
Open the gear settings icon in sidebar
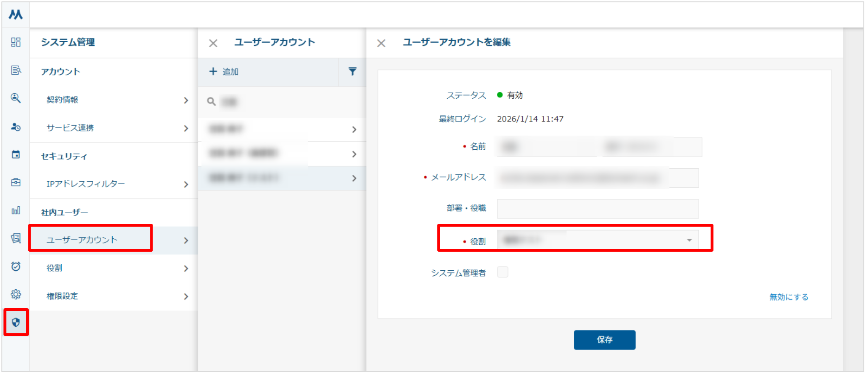pos(16,294)
